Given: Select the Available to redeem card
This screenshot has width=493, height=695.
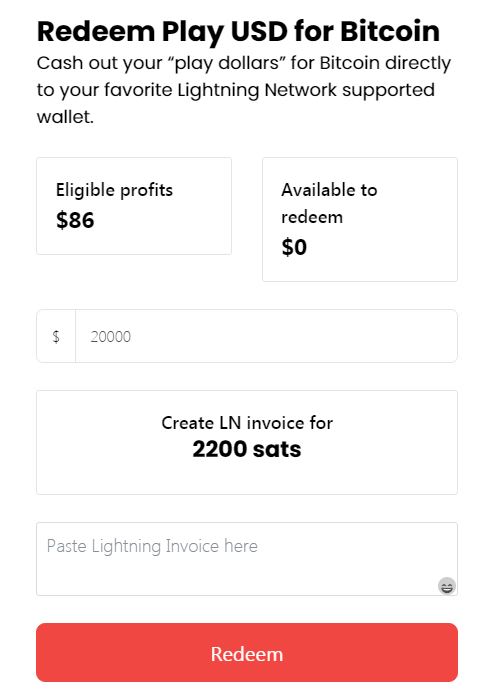Looking at the screenshot, I should (x=360, y=219).
